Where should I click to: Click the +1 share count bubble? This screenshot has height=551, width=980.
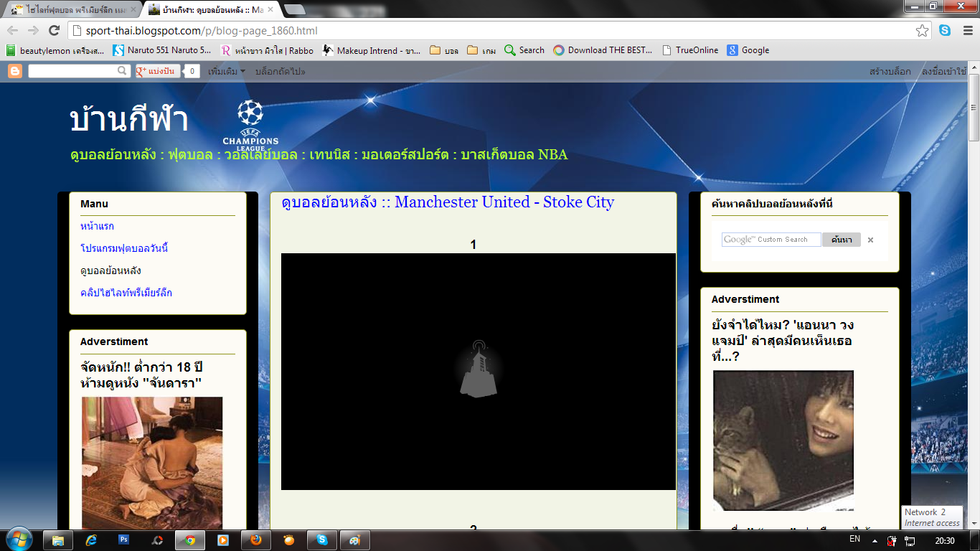(x=192, y=71)
